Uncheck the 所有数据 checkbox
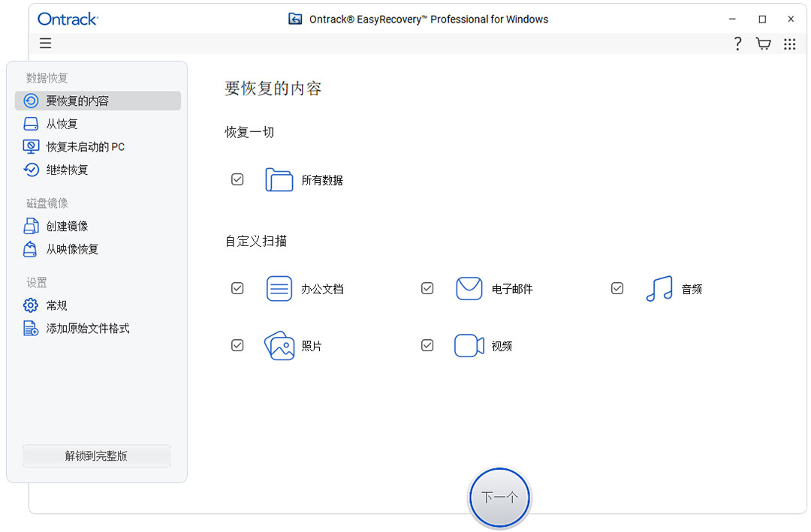Image resolution: width=811 pixels, height=532 pixels. coord(237,179)
